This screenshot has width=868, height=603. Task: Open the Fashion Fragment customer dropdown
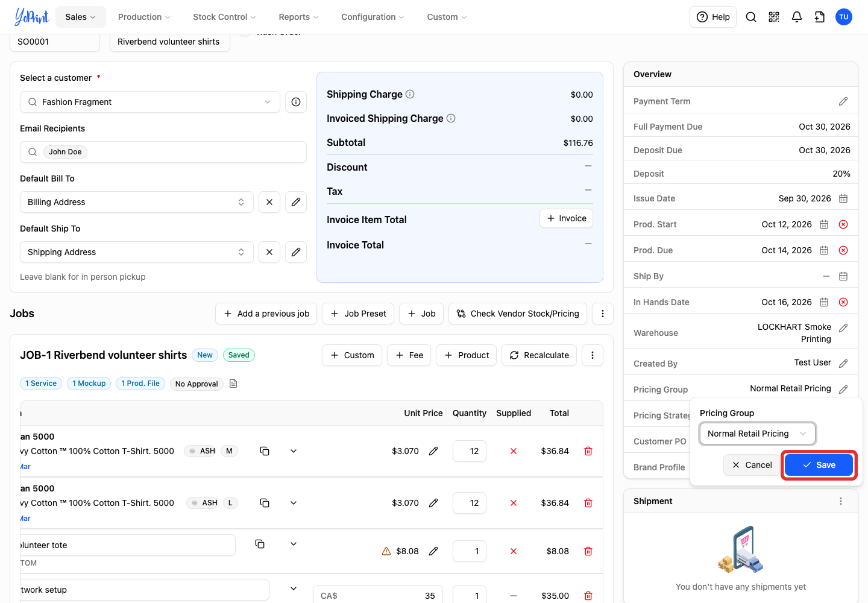click(150, 102)
